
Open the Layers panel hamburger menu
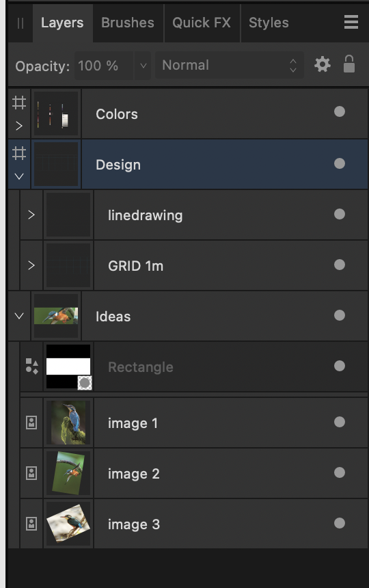tap(351, 22)
